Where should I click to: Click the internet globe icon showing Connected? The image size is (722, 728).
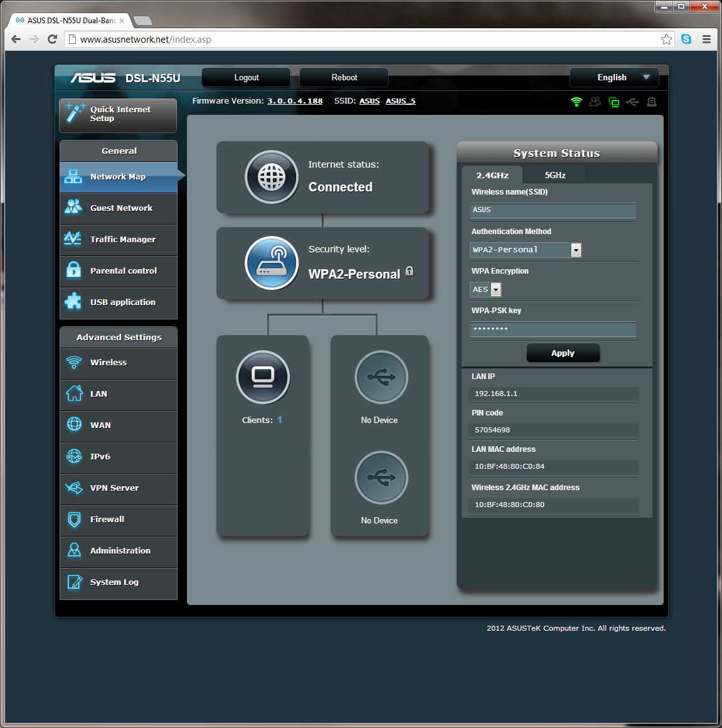click(x=272, y=177)
